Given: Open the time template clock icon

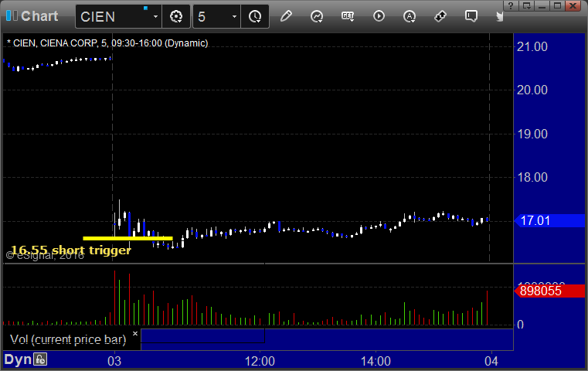Looking at the screenshot, I should point(255,16).
